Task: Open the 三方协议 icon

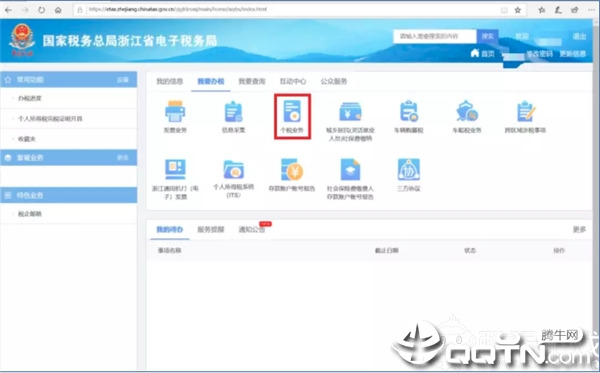Action: 409,169
